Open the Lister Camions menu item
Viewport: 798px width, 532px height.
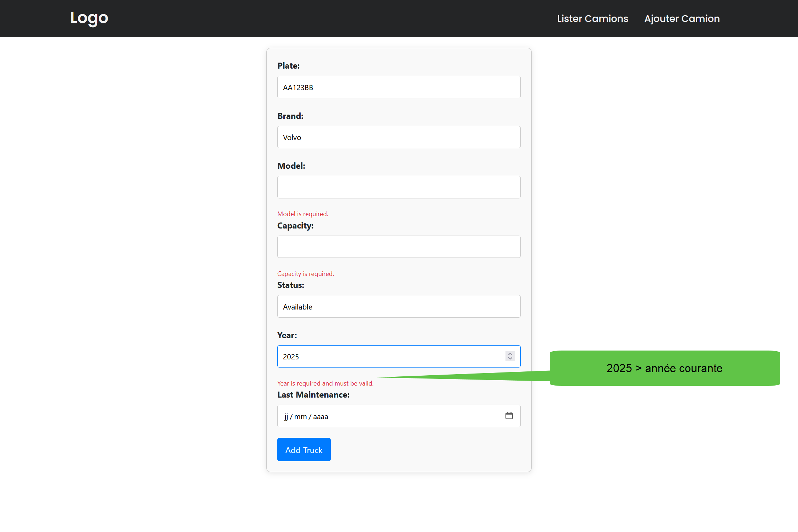(592, 18)
